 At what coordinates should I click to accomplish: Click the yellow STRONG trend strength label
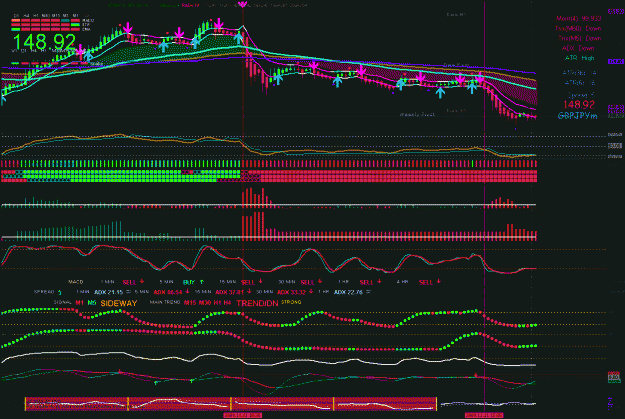pyautogui.click(x=291, y=302)
